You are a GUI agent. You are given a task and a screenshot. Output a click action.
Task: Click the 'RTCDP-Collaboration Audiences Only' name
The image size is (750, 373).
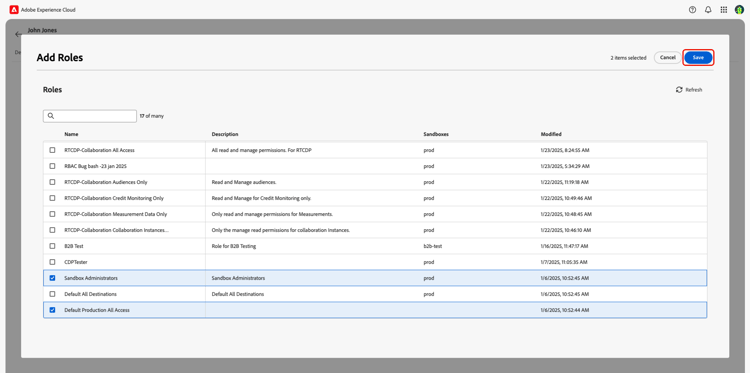pos(106,182)
